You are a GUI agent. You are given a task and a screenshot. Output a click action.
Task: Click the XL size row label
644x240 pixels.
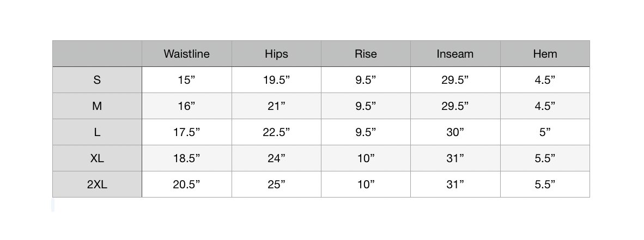click(97, 158)
